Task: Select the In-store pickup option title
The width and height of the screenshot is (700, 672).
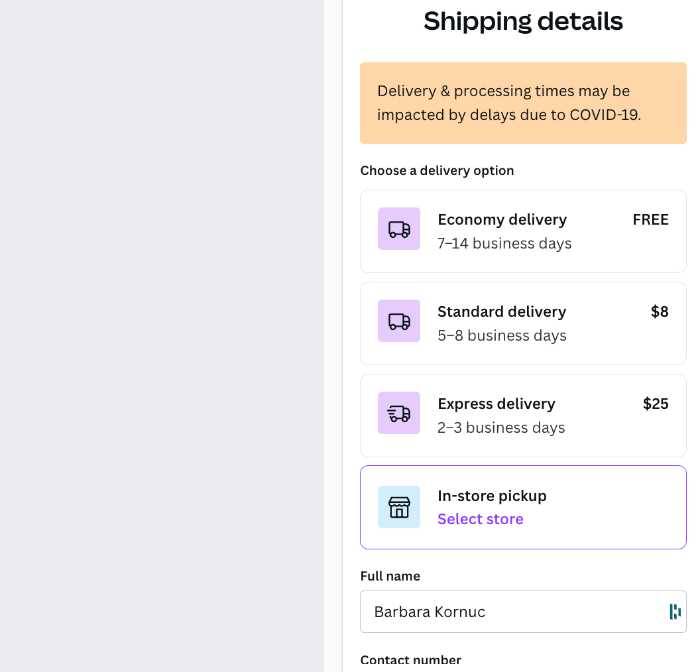Action: 492,496
